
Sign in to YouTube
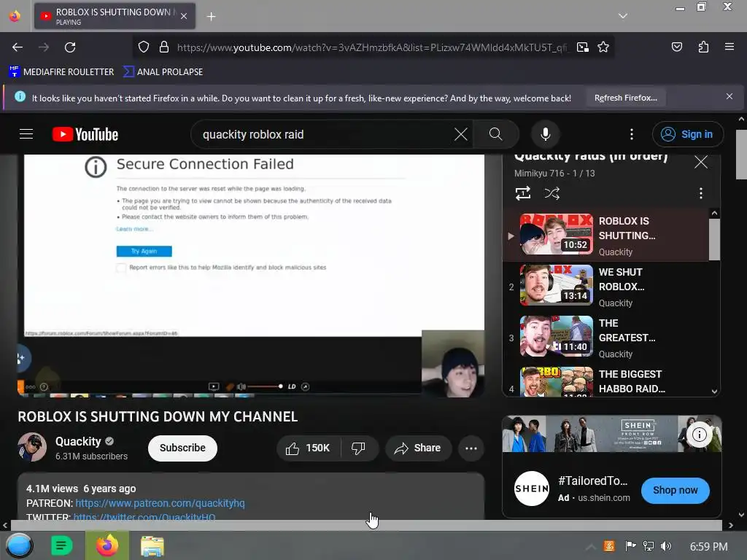[x=687, y=134]
